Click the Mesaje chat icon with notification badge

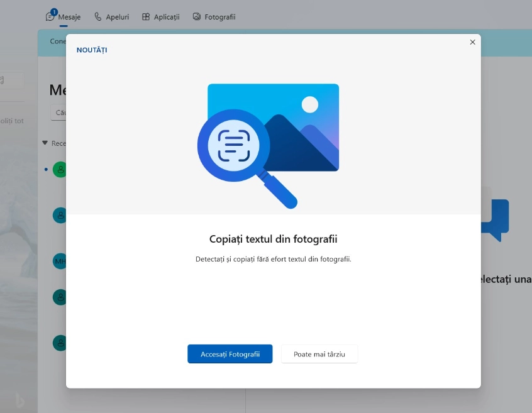50,16
